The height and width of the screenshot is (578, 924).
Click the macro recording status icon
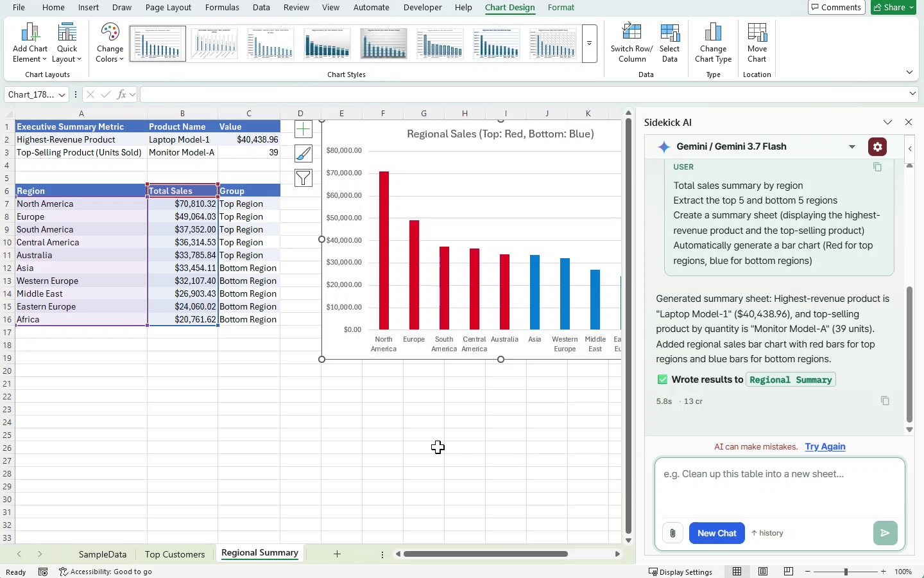[43, 572]
